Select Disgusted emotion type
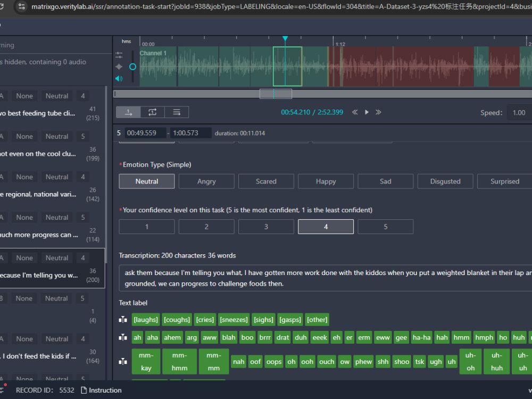 [445, 181]
